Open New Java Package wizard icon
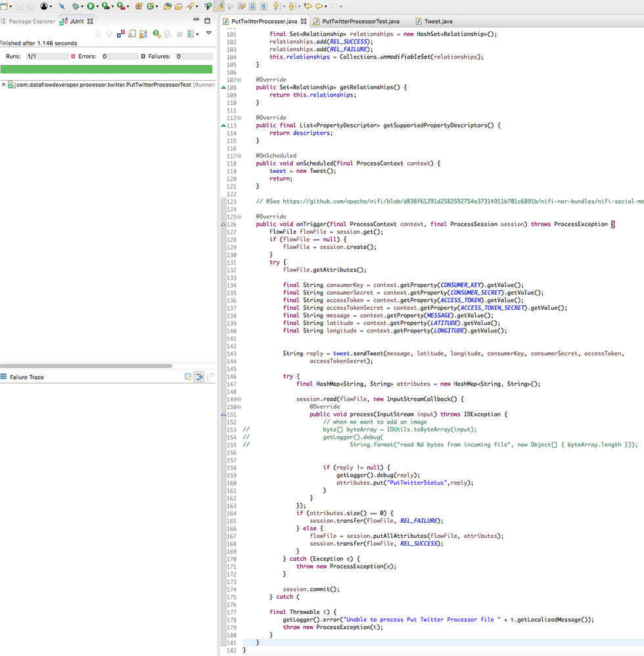The width and height of the screenshot is (644, 656). pos(139,5)
